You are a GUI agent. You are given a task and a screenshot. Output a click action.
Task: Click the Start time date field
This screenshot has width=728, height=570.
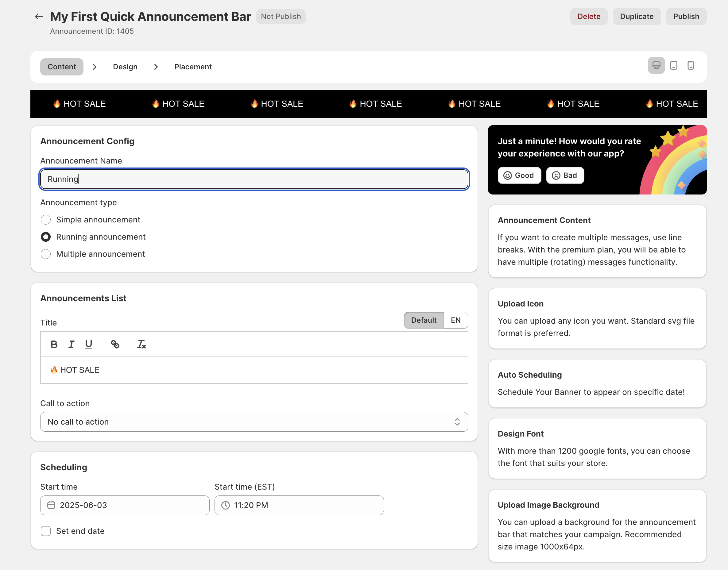pyautogui.click(x=125, y=505)
